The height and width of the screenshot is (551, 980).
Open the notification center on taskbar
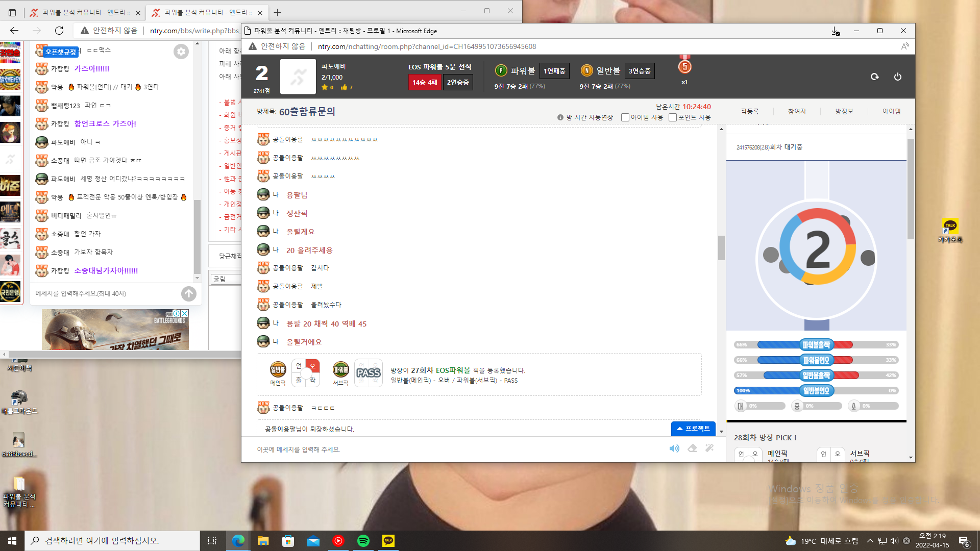[964, 541]
